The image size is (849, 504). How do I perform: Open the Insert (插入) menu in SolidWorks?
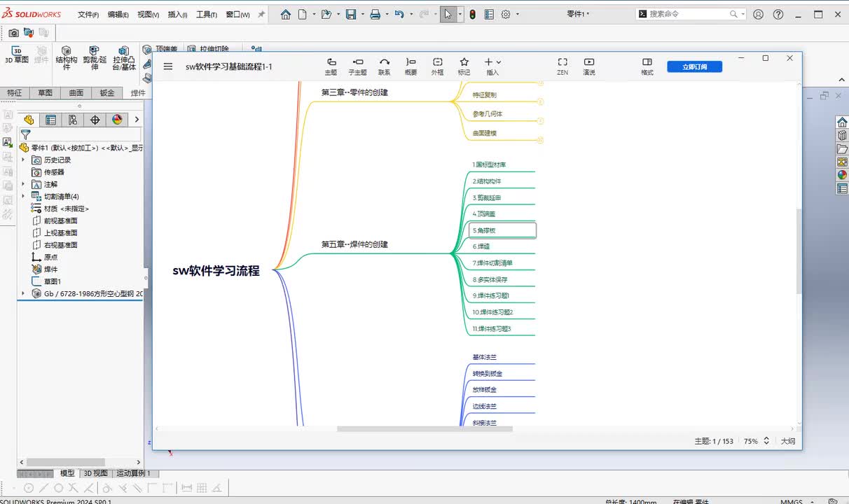pos(178,14)
